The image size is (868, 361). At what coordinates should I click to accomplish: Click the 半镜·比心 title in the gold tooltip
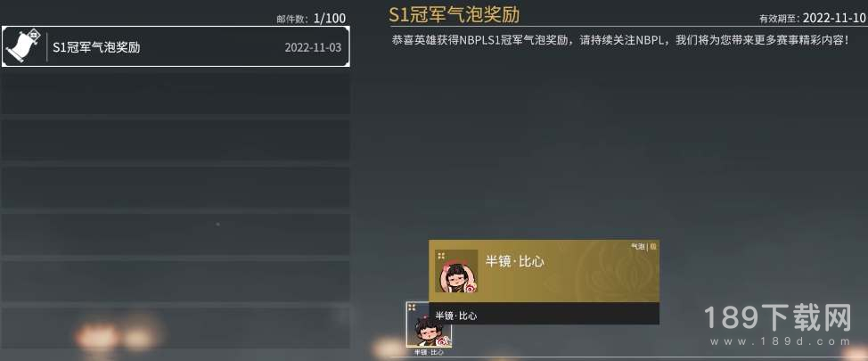click(x=514, y=261)
